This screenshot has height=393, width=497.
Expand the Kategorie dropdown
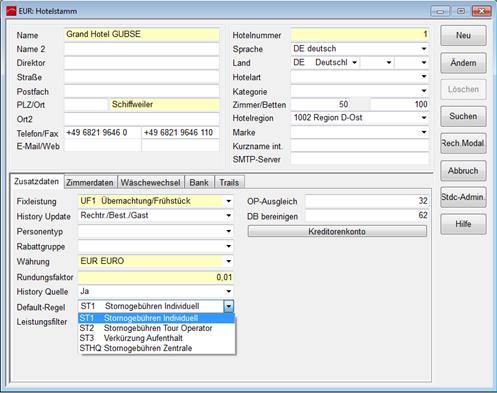pos(424,91)
